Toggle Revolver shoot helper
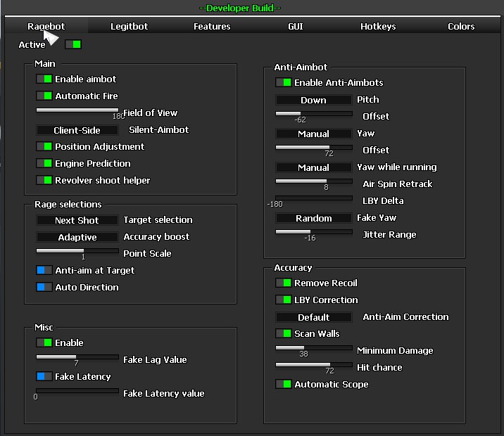This screenshot has width=504, height=436. click(44, 181)
